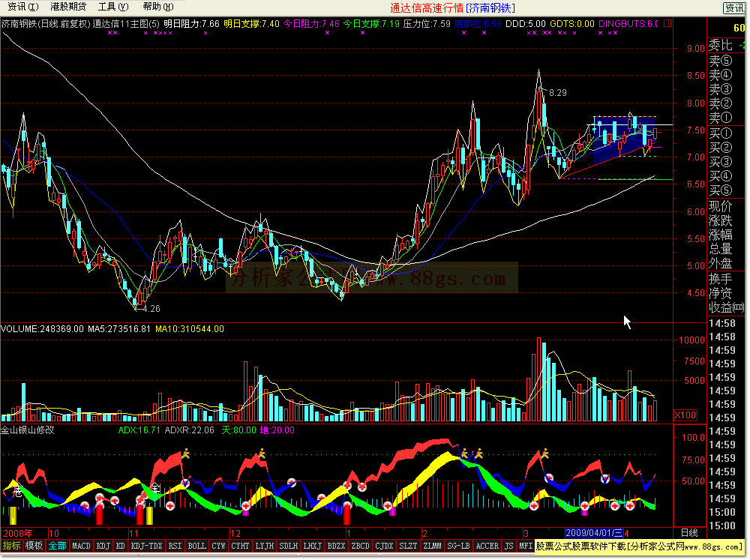Click the 委比 label in quote panel

[720, 45]
